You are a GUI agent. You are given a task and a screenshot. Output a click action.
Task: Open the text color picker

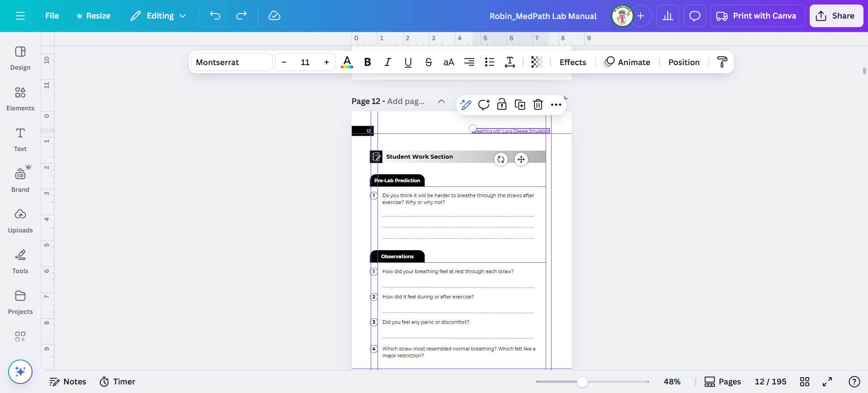coord(347,62)
